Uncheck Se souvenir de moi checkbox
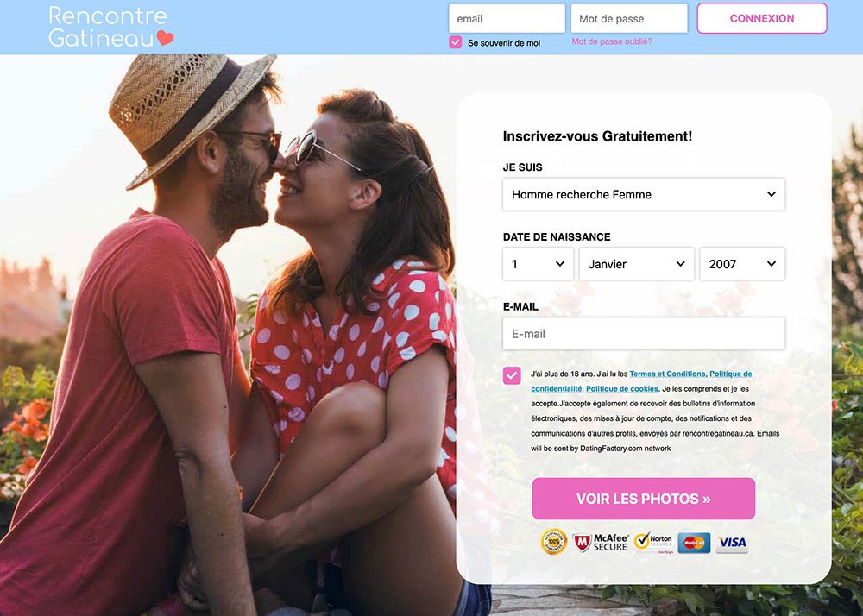Image resolution: width=863 pixels, height=616 pixels. (455, 42)
